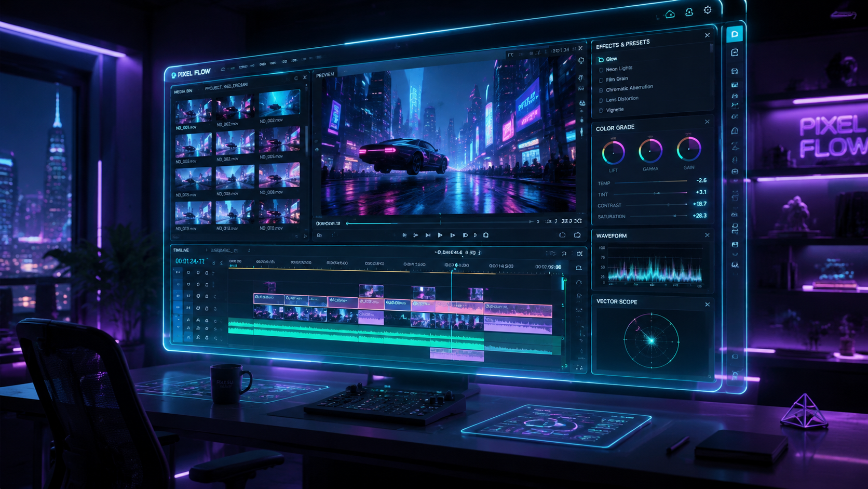Open the settings gear icon
868x489 pixels.
pyautogui.click(x=708, y=10)
